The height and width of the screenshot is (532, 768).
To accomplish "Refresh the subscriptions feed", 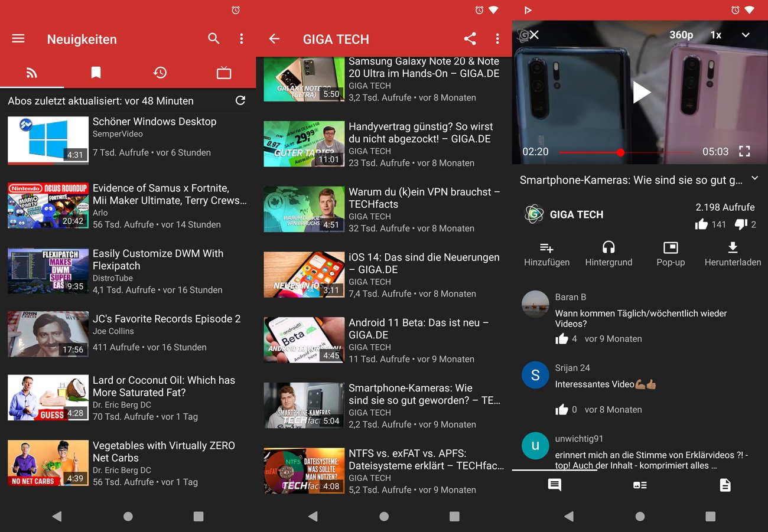I will tap(240, 100).
